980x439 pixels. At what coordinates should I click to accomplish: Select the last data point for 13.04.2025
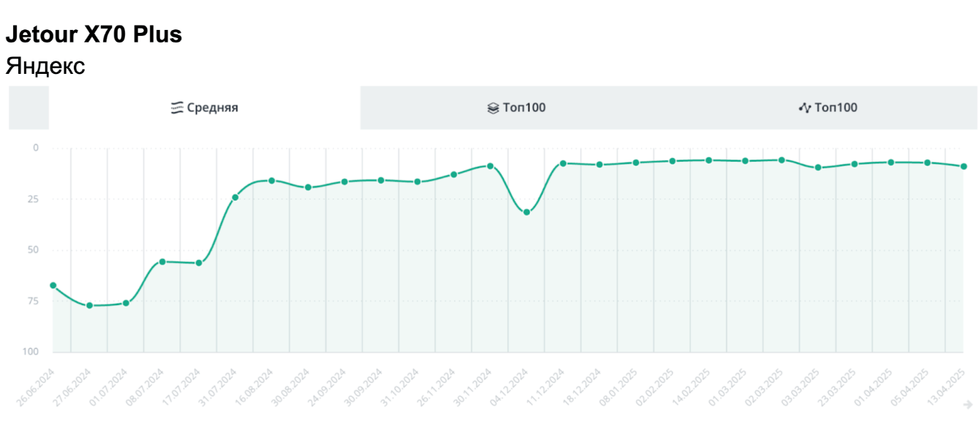click(x=964, y=166)
